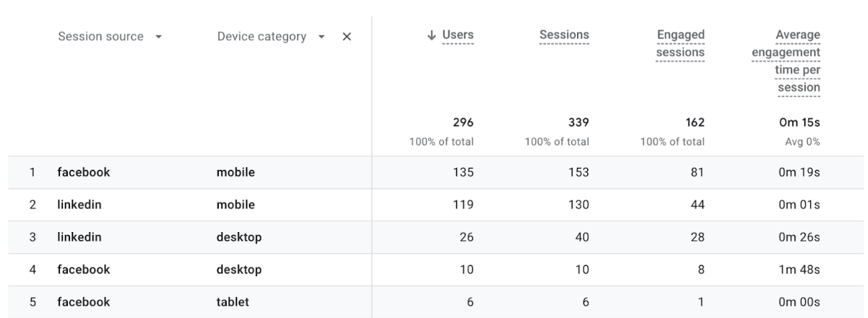
Task: Open the Device category dimension dropdown
Action: click(322, 37)
